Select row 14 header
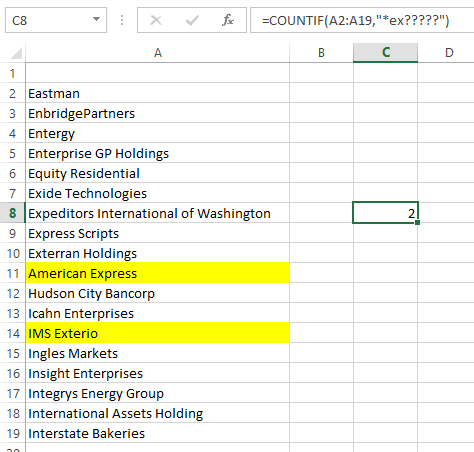The width and height of the screenshot is (474, 452). tap(13, 333)
